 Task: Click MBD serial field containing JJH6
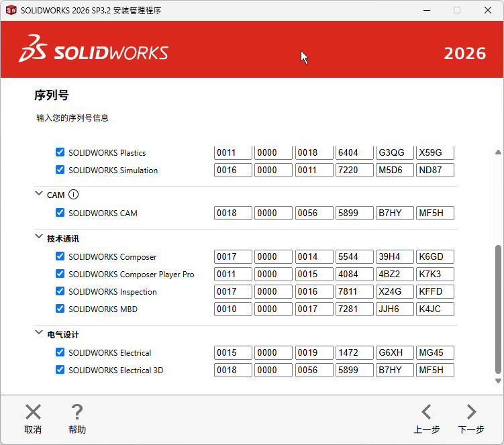395,309
